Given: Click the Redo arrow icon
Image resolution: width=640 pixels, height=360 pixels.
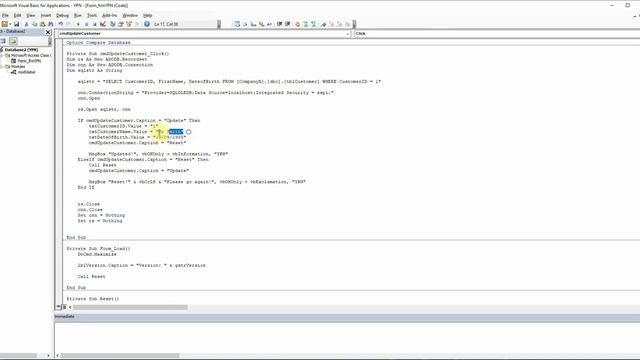Looking at the screenshot, I should (68, 24).
